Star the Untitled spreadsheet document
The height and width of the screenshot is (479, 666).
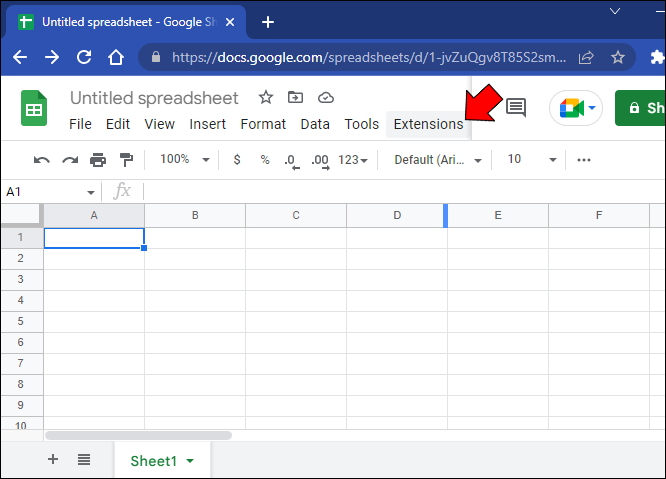tap(266, 98)
